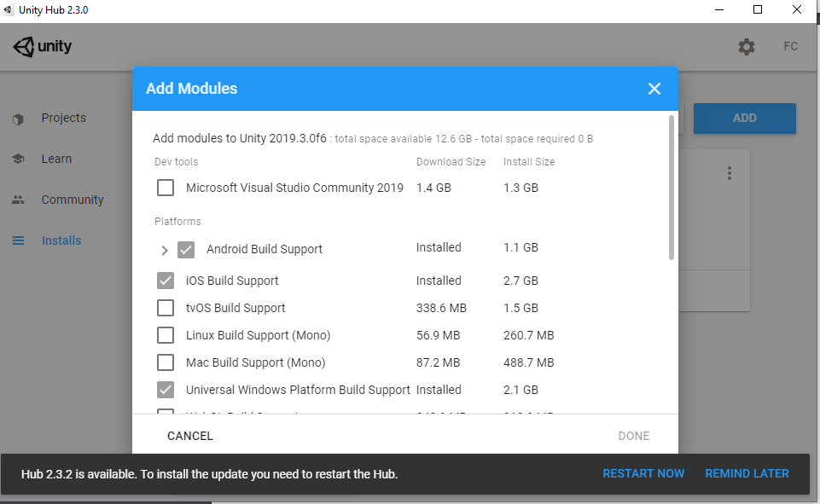Enable Mac Build Support (Mono)

pos(166,362)
